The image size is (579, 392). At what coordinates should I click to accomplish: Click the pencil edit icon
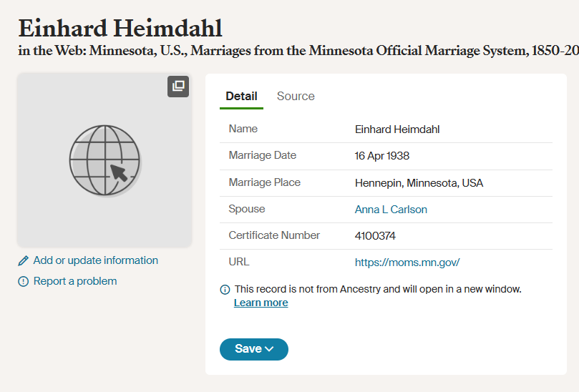(24, 261)
